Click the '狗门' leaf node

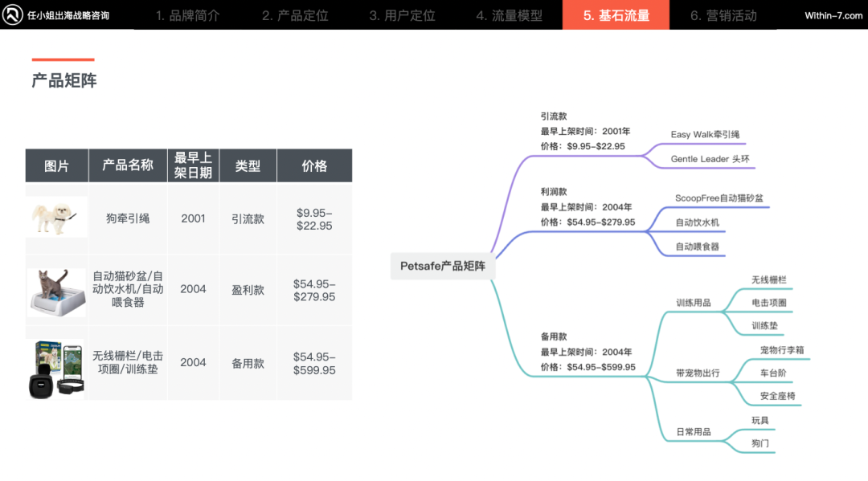760,443
